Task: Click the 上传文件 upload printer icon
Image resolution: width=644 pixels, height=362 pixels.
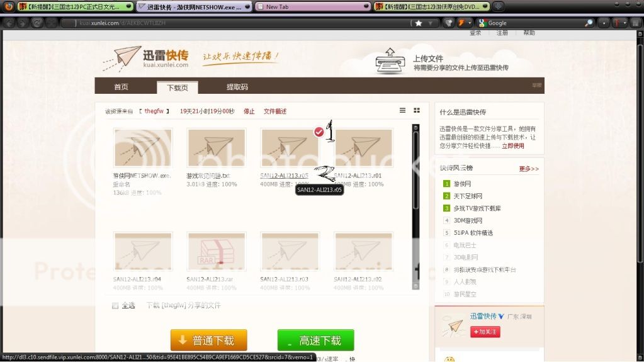Action: [389, 62]
